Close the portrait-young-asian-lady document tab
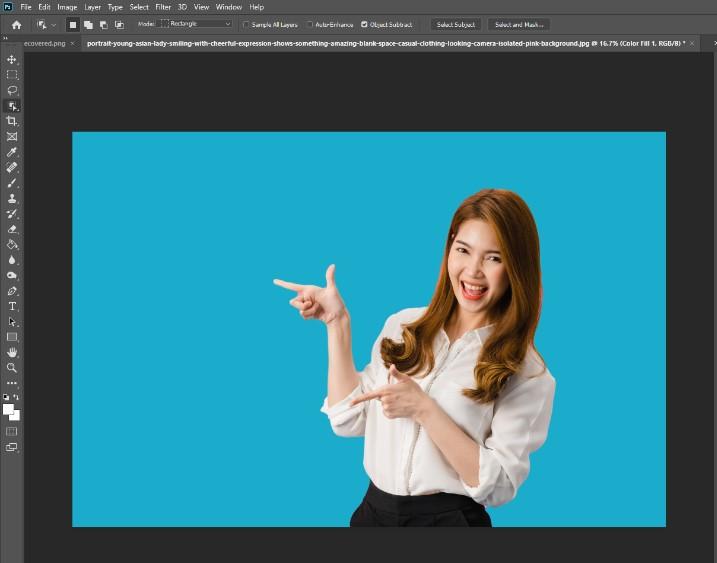The width and height of the screenshot is (717, 563). (x=692, y=43)
